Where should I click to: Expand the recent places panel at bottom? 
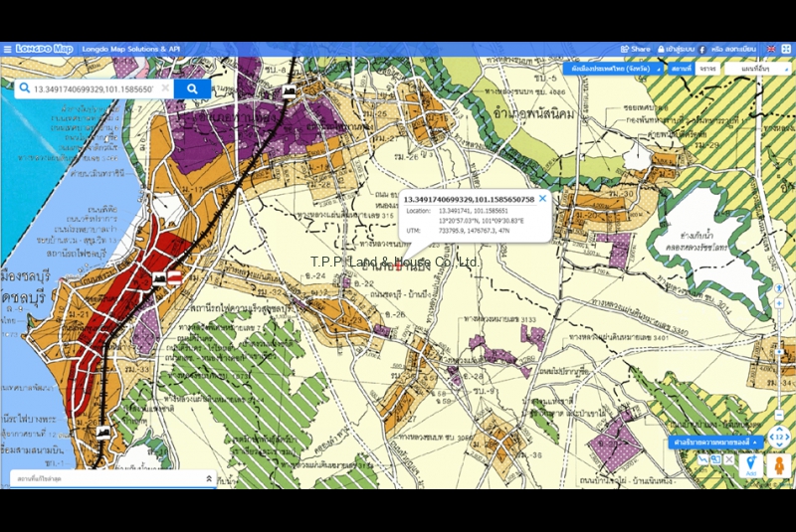(x=208, y=478)
